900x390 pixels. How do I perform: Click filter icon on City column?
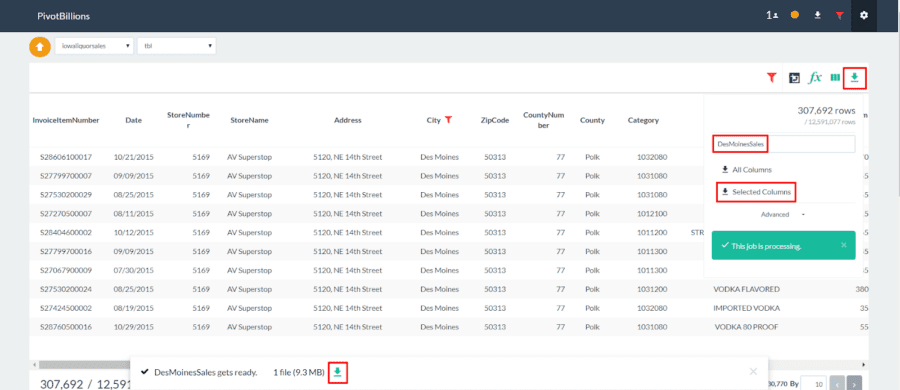tap(449, 120)
